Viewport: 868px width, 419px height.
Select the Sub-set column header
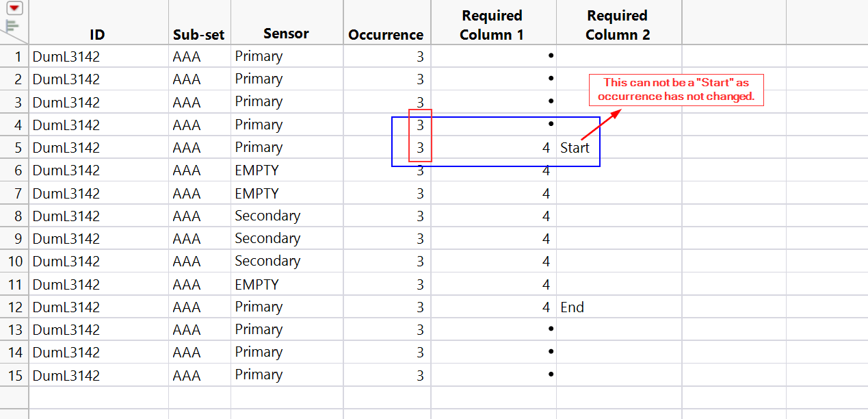(x=198, y=34)
